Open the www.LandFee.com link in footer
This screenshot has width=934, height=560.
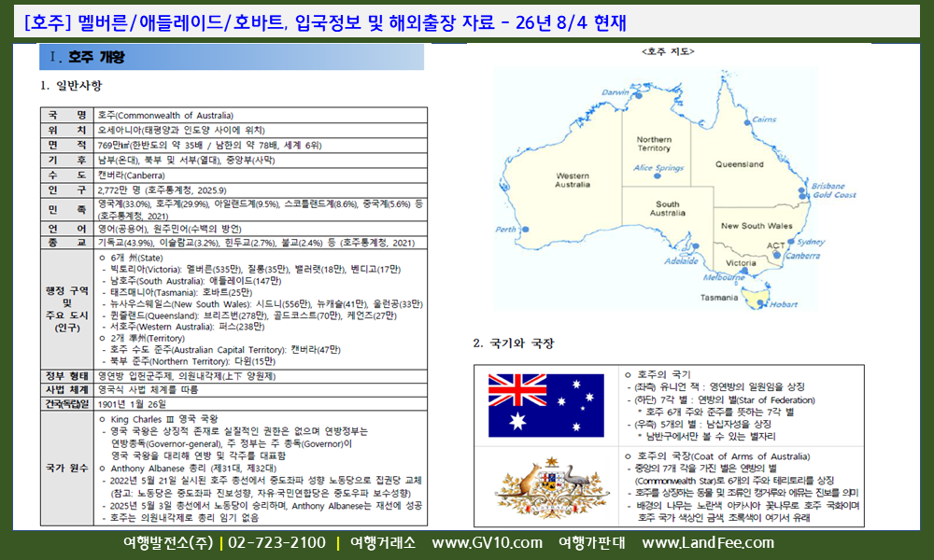[708, 543]
